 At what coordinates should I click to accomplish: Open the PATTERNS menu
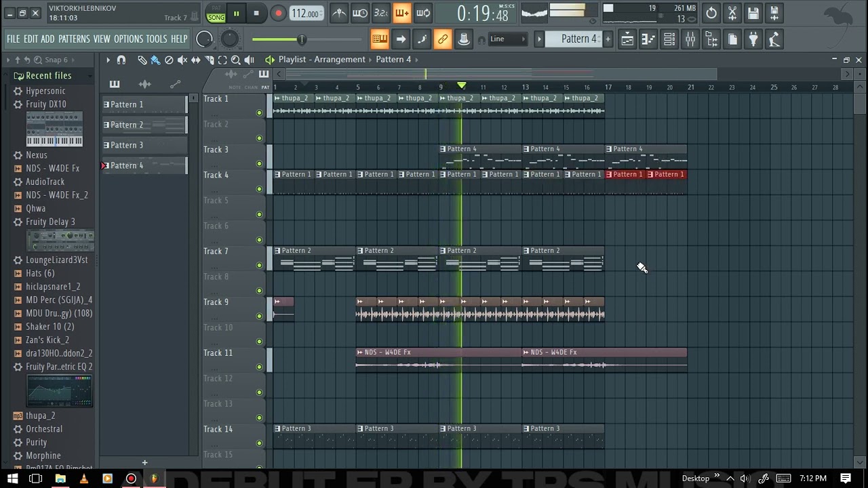point(74,39)
